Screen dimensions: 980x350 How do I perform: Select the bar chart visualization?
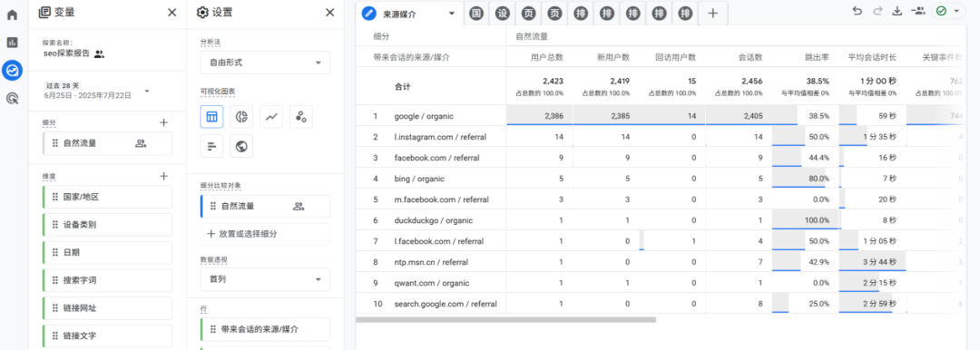[211, 146]
